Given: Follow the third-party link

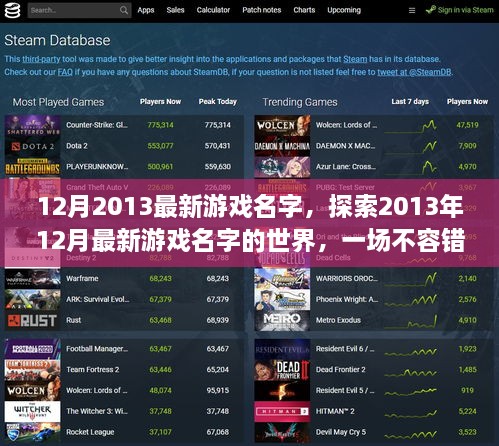Looking at the screenshot, I should pyautogui.click(x=41, y=59).
